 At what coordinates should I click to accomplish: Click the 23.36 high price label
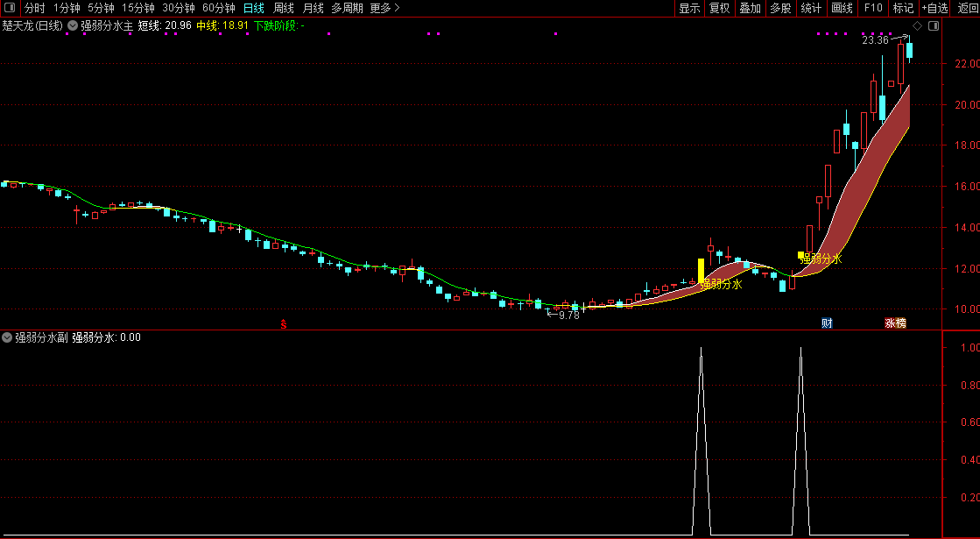coord(875,40)
